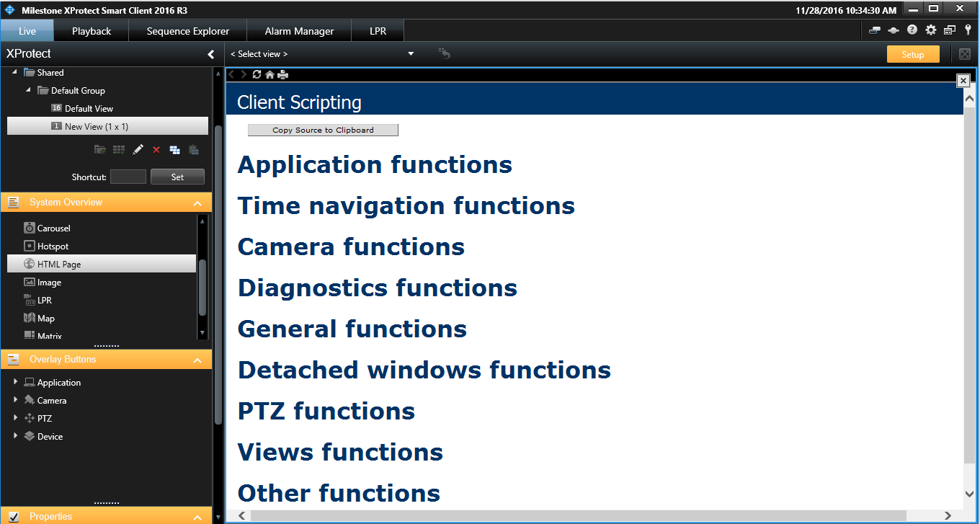980x524 pixels.
Task: Create a new view using the grid-plus icon
Action: [x=119, y=149]
